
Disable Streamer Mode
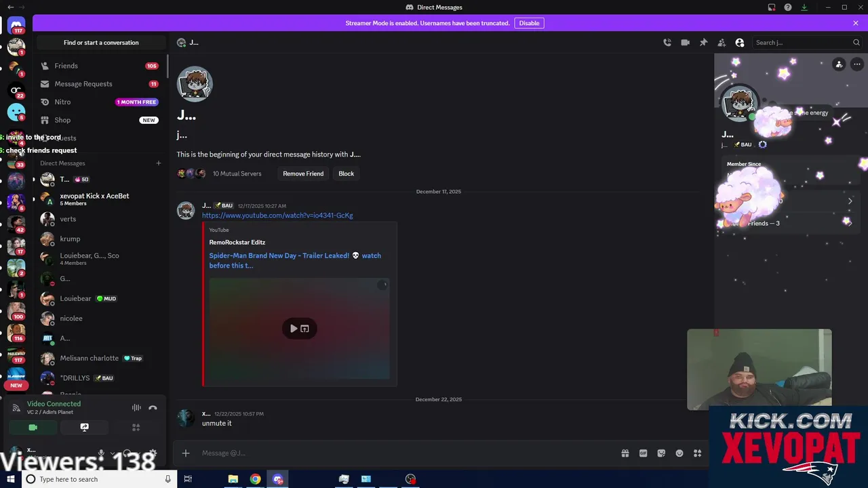[529, 23]
